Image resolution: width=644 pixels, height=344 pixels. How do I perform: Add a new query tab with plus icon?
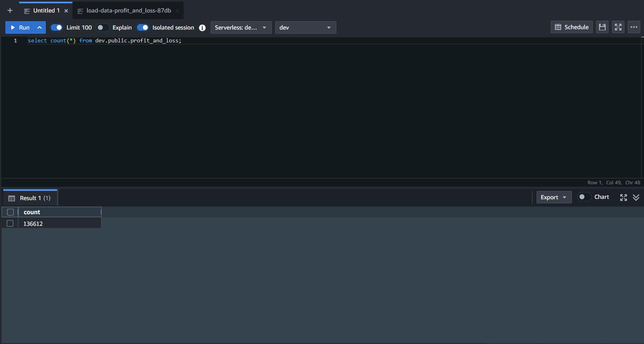pos(10,10)
